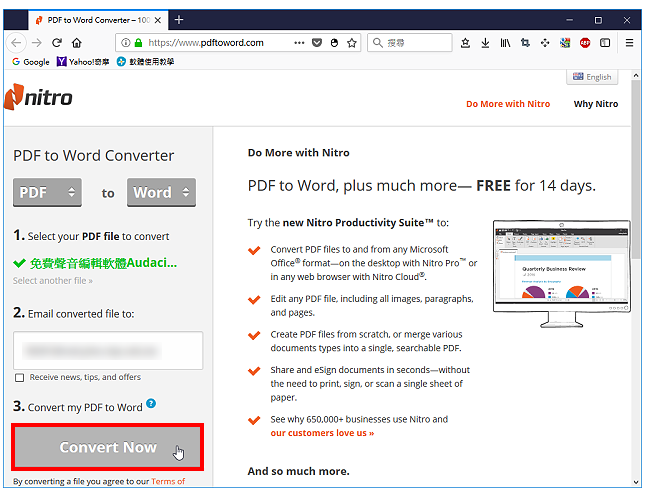
Task: Open the Adblock Plus menu
Action: coord(585,43)
